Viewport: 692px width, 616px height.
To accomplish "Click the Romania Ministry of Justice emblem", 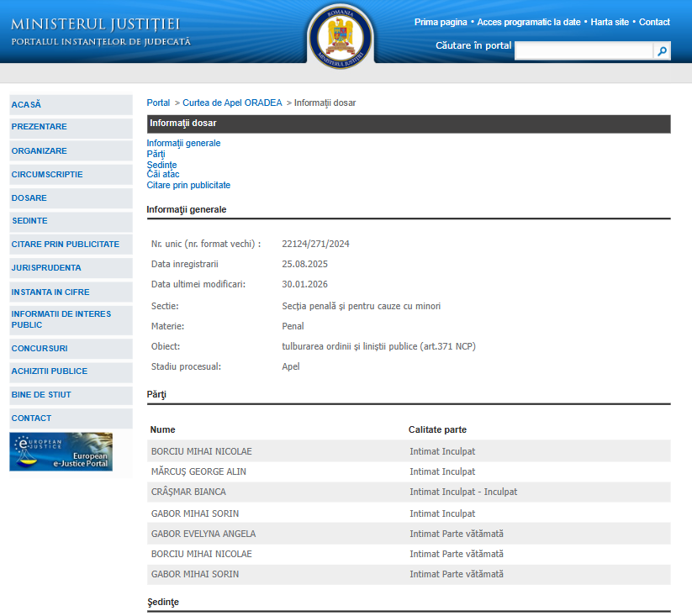I will pos(341,35).
